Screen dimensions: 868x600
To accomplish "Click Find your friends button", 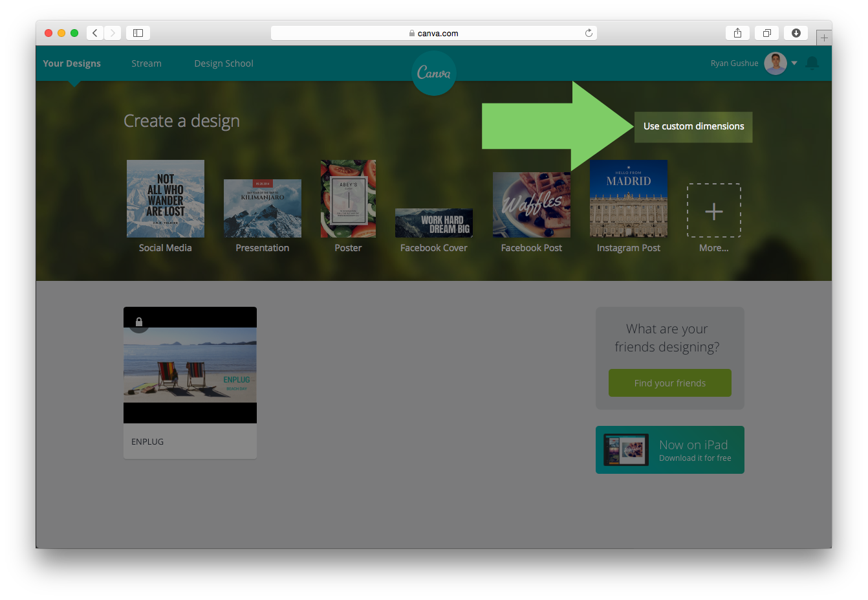I will [x=670, y=383].
